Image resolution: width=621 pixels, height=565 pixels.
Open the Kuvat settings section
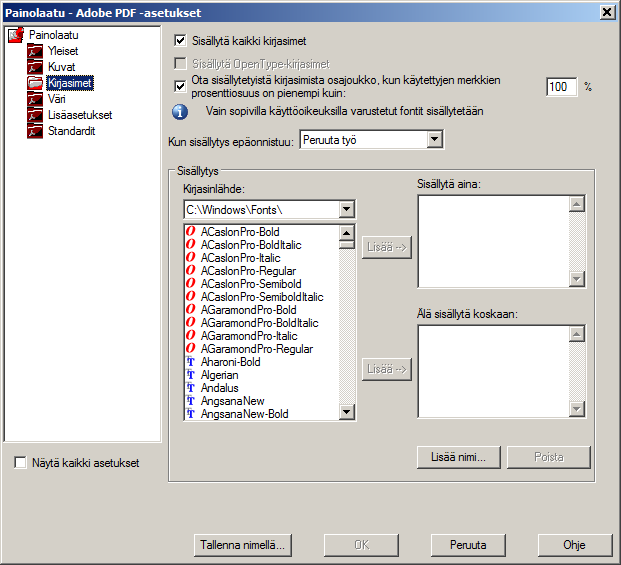coord(61,67)
